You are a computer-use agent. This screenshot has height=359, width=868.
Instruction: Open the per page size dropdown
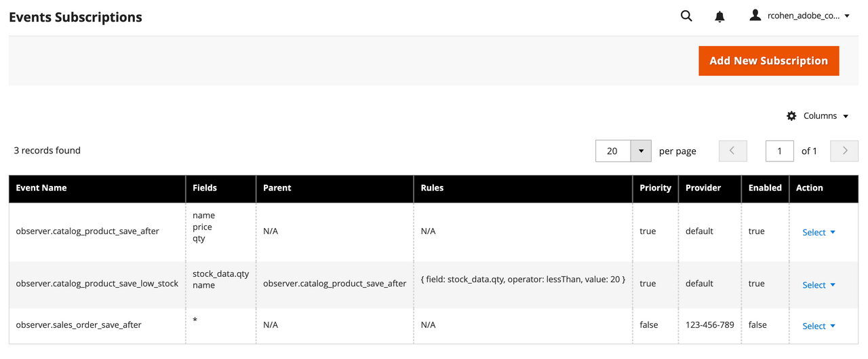(641, 151)
